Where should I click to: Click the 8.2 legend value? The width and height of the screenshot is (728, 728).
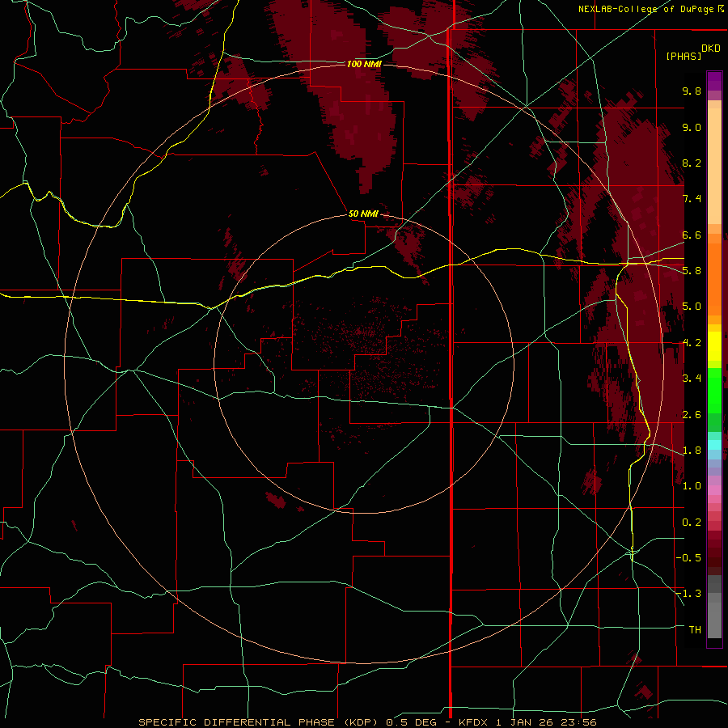coord(692,163)
